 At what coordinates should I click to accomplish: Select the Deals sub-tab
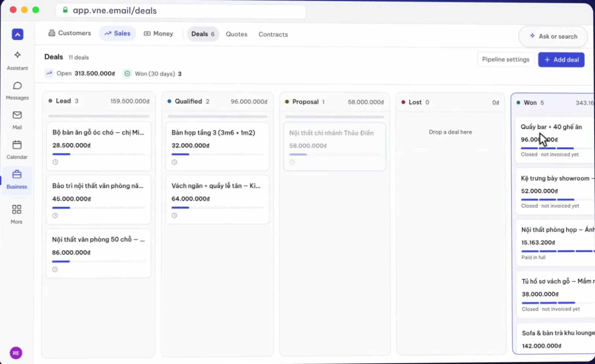click(x=203, y=34)
